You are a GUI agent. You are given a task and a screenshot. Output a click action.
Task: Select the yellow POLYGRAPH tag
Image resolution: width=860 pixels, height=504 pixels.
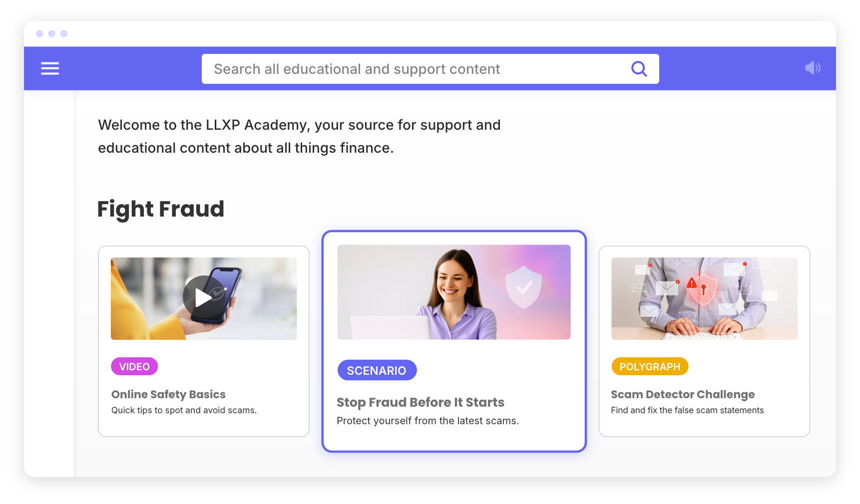(650, 366)
